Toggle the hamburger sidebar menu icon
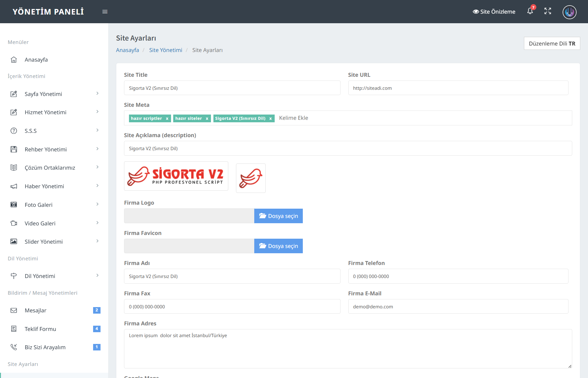 point(105,12)
